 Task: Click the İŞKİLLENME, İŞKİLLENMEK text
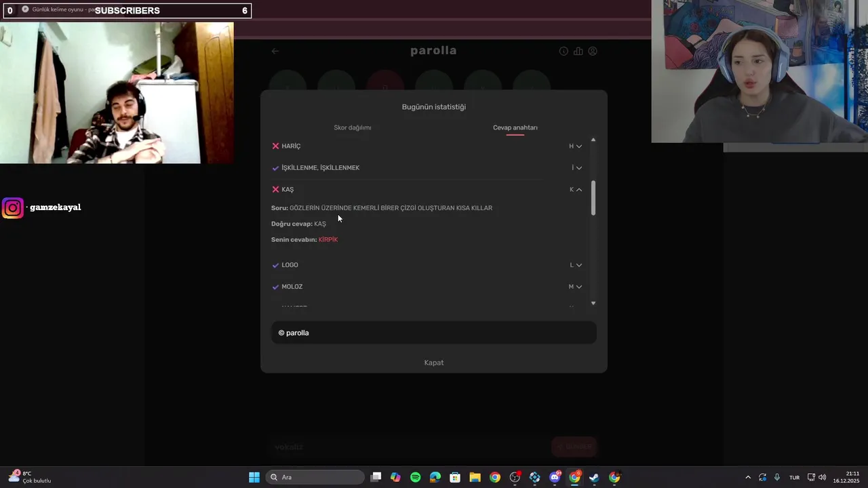coord(321,168)
